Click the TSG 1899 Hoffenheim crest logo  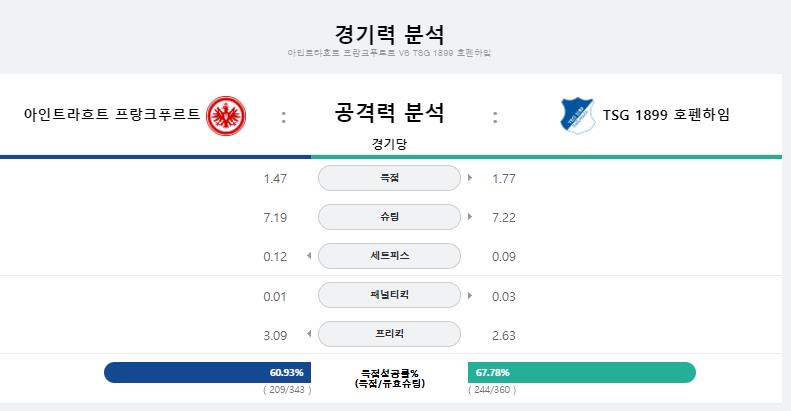[577, 115]
